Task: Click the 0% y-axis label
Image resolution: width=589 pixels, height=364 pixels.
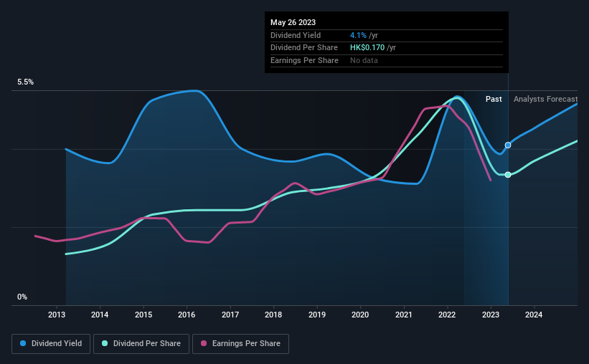Action: click(x=22, y=297)
